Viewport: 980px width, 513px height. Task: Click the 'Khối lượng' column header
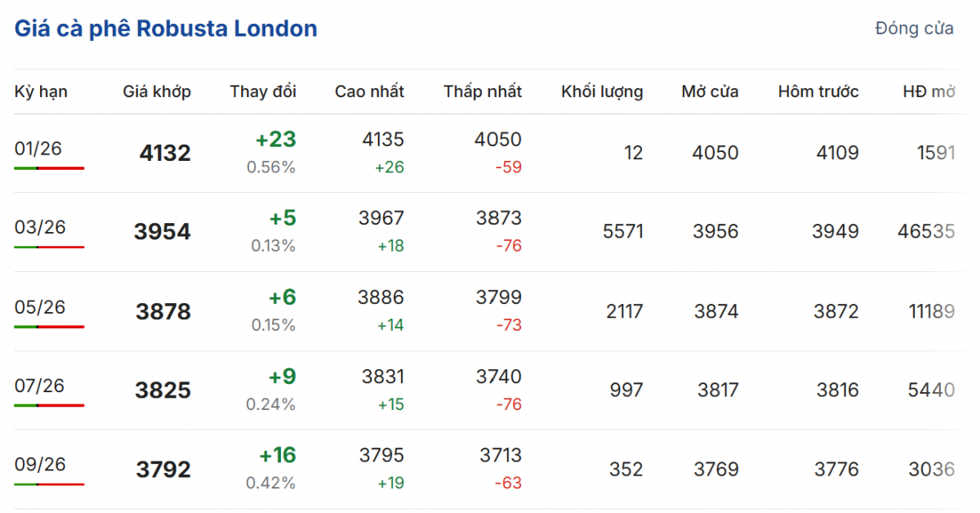coord(602,91)
